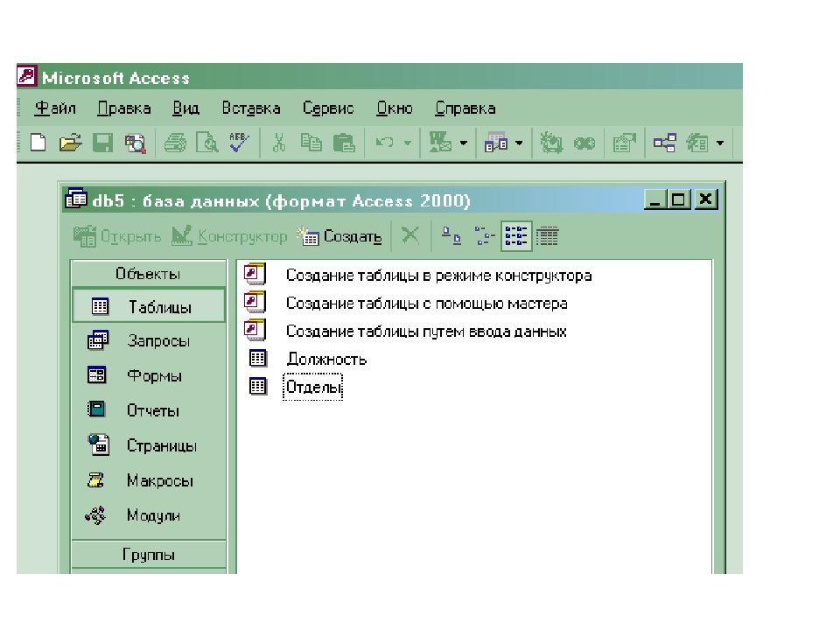Expand the Undo dropdown arrow
Screen dimensions: 840x630
coord(408,143)
